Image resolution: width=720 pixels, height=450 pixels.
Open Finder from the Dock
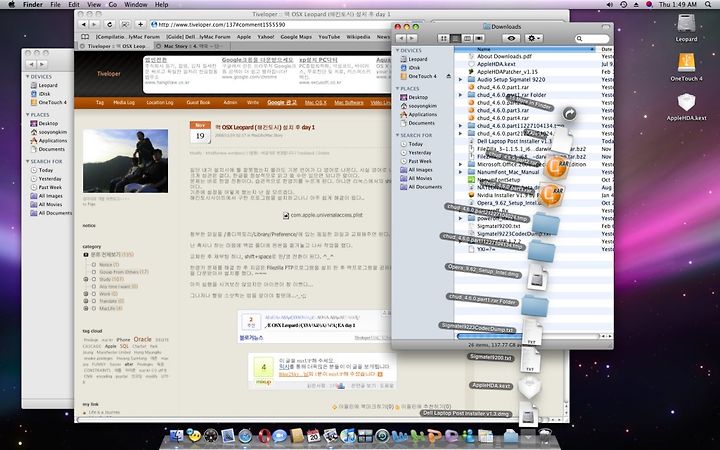(x=177, y=435)
